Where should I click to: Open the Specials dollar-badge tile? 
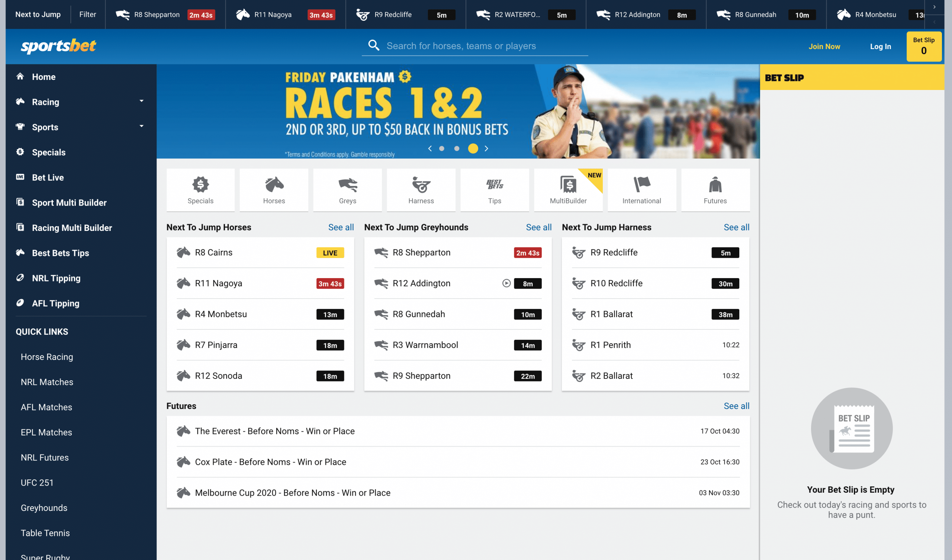200,190
